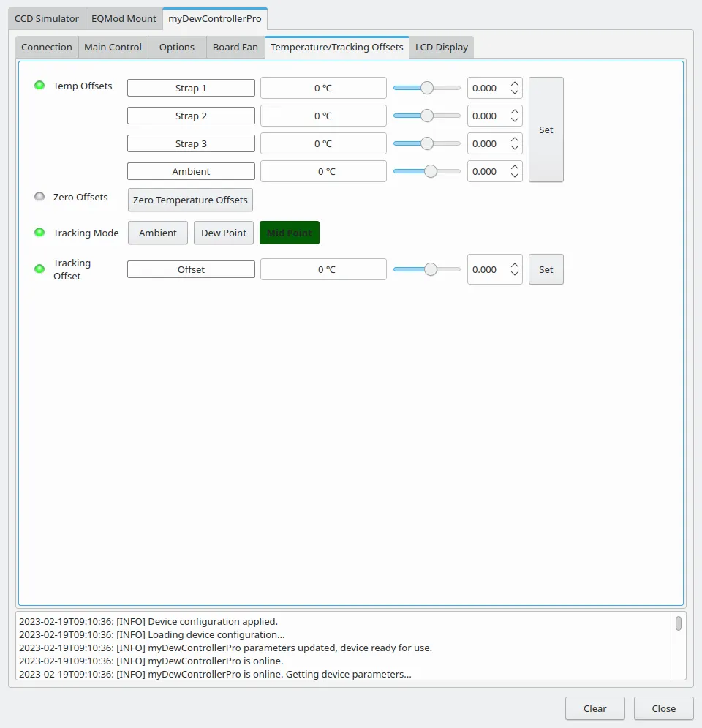Image resolution: width=702 pixels, height=728 pixels.
Task: Clear the log messages
Action: 595,708
